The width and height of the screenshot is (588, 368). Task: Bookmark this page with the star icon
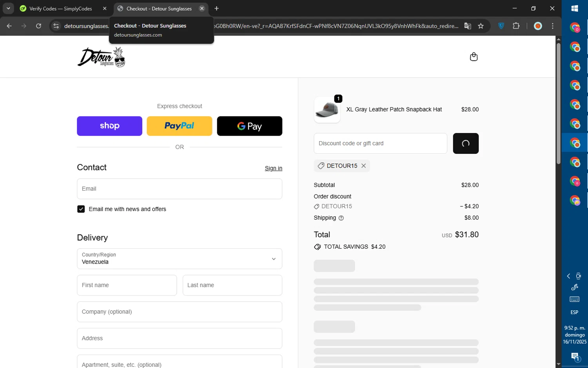tap(481, 26)
